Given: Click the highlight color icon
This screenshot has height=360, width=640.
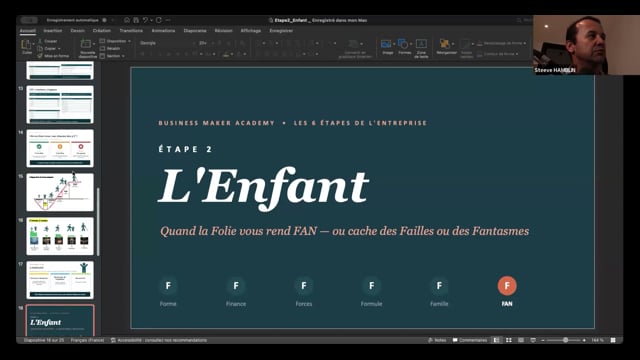Looking at the screenshot, I should tap(226, 54).
